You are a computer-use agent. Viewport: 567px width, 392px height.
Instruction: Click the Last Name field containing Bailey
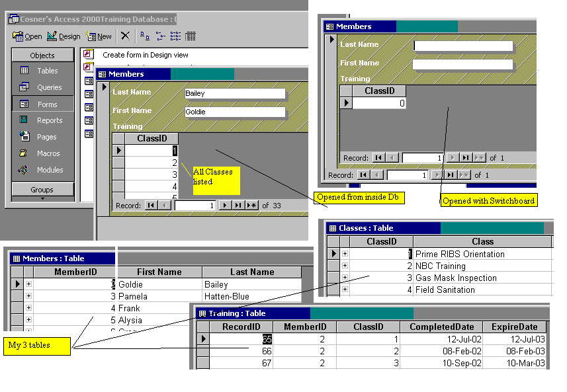[x=235, y=93]
